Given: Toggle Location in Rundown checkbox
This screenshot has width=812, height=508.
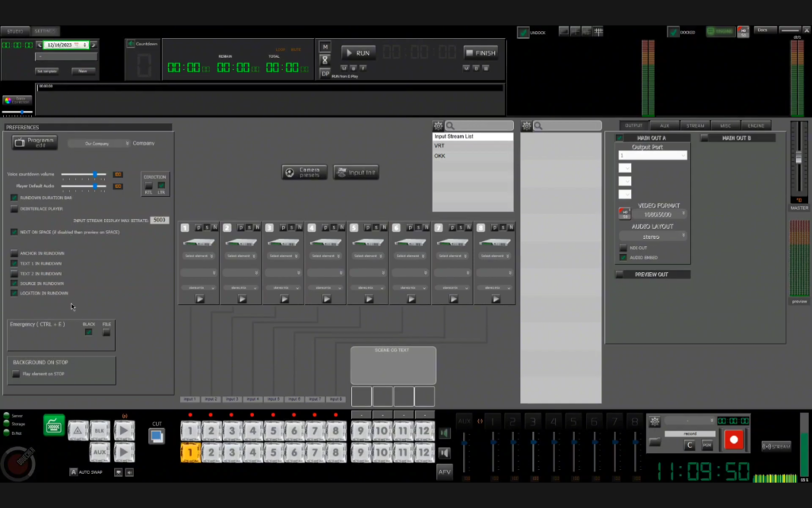Looking at the screenshot, I should pyautogui.click(x=14, y=293).
